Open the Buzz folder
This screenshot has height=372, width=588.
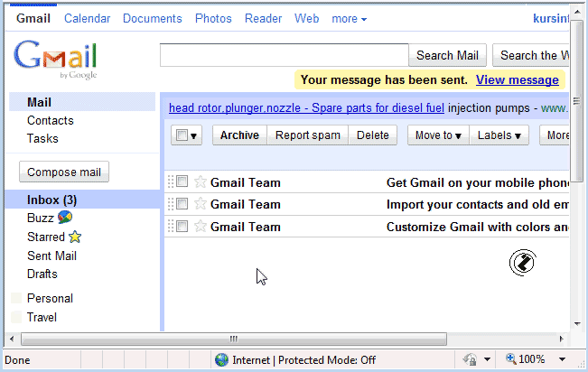(41, 218)
